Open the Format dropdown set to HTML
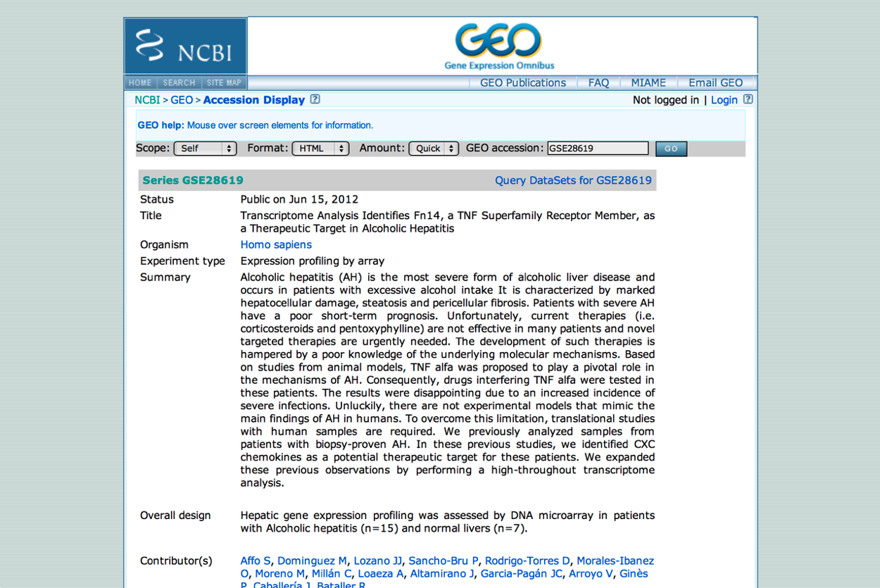880x588 pixels. pyautogui.click(x=320, y=149)
